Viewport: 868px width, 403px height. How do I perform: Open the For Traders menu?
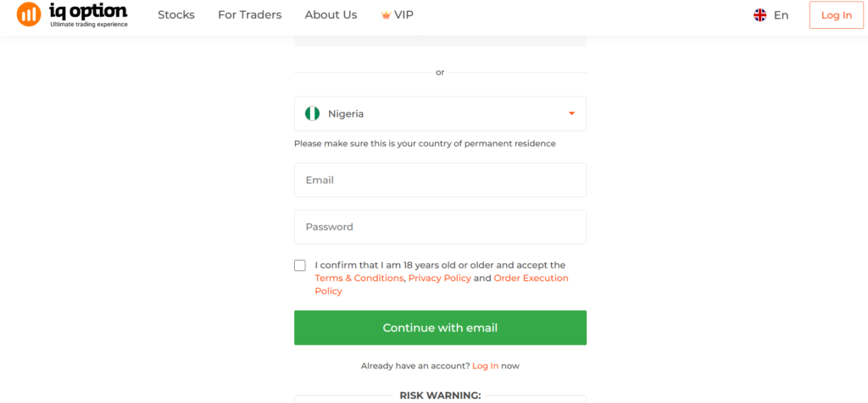pyautogui.click(x=250, y=15)
